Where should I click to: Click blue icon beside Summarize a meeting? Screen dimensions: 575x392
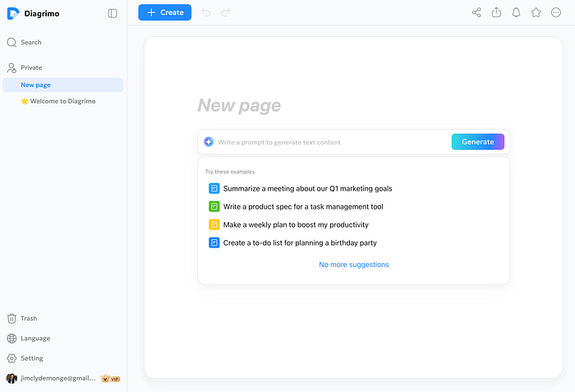coord(214,189)
